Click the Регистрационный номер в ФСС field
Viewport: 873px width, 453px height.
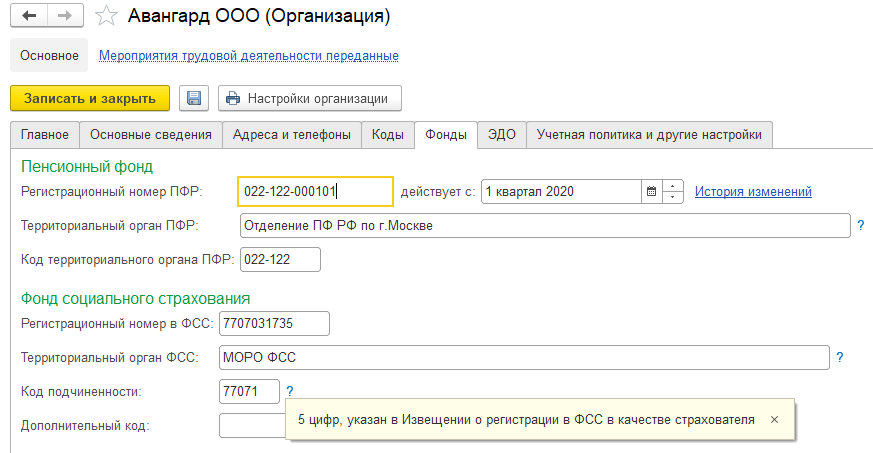pos(274,324)
